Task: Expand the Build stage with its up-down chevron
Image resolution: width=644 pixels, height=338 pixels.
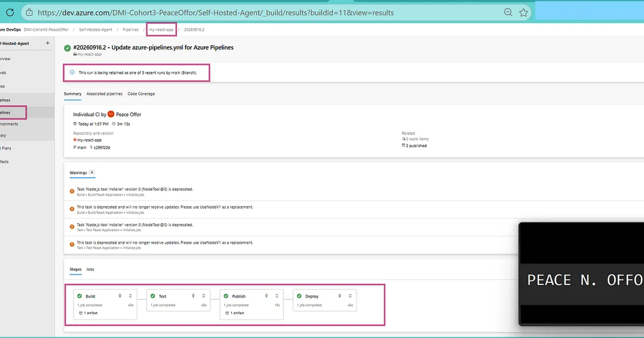Action: click(130, 296)
